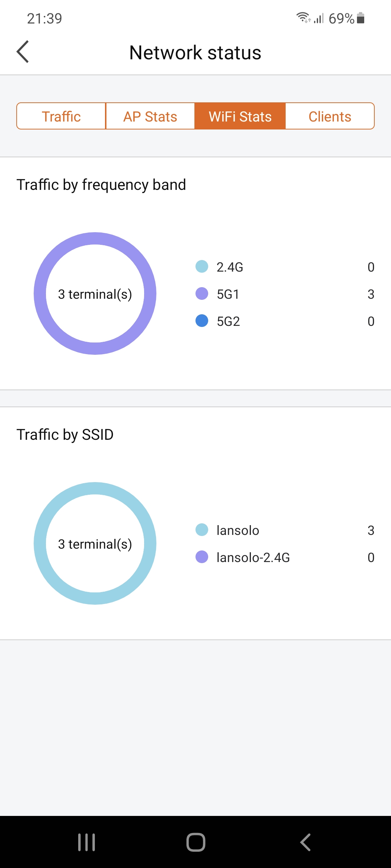
Task: Open Android recent apps button
Action: (87, 842)
